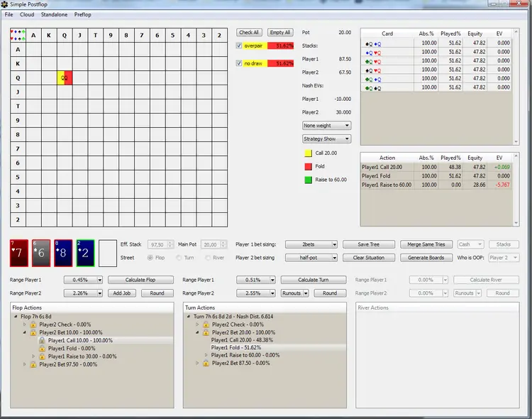Click the 7 of hearts board card
This screenshot has height=419, width=532.
pyautogui.click(x=19, y=253)
